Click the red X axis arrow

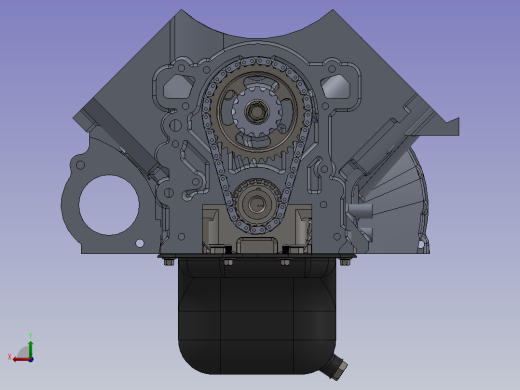[x=21, y=360]
